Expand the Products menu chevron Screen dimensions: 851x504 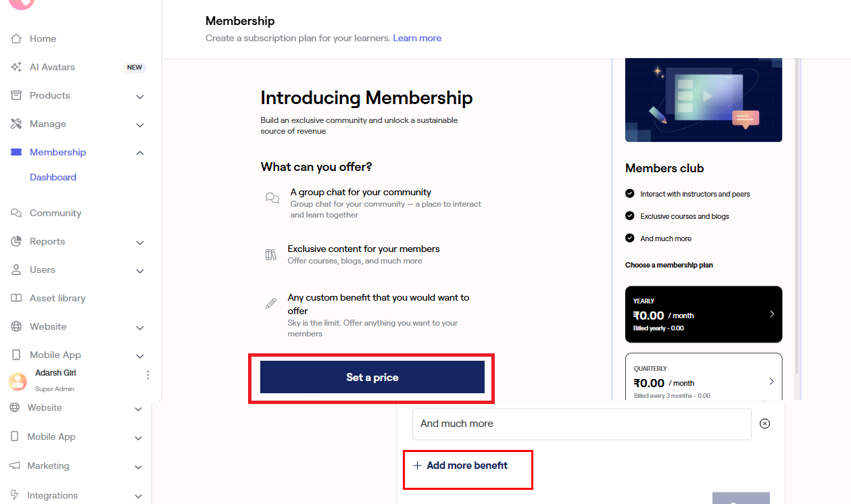[x=140, y=97]
